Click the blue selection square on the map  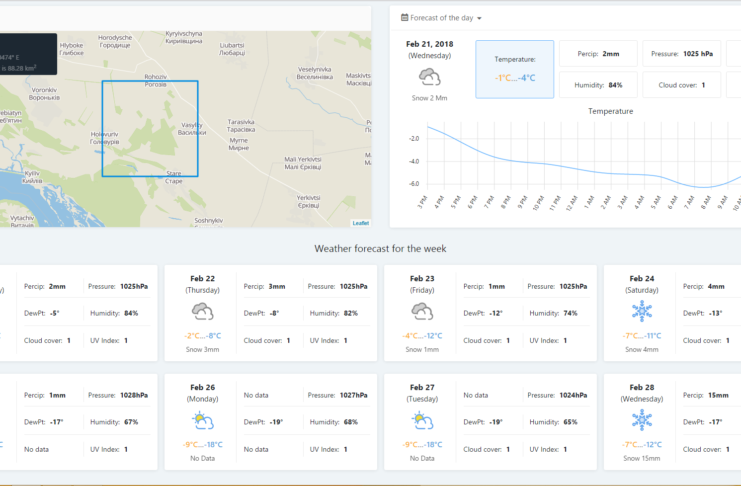click(x=150, y=129)
